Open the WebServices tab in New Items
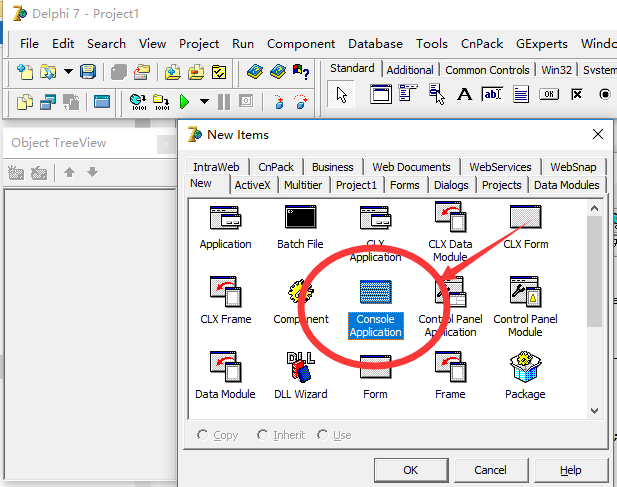Screen dimensions: 617x487 [x=500, y=167]
